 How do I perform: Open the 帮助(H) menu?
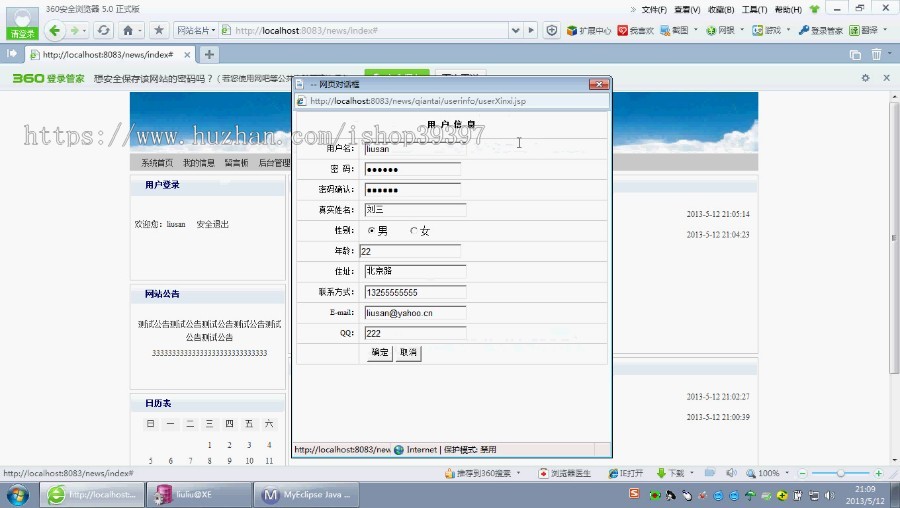point(788,10)
